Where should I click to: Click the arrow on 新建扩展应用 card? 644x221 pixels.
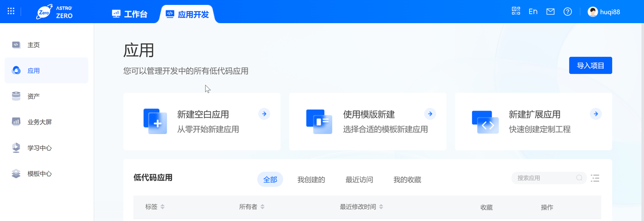point(596,114)
